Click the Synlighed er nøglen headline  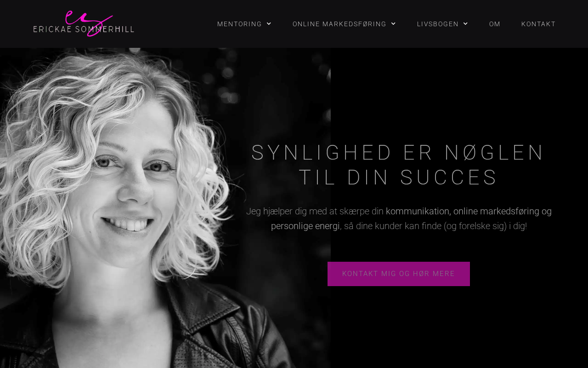click(x=398, y=153)
